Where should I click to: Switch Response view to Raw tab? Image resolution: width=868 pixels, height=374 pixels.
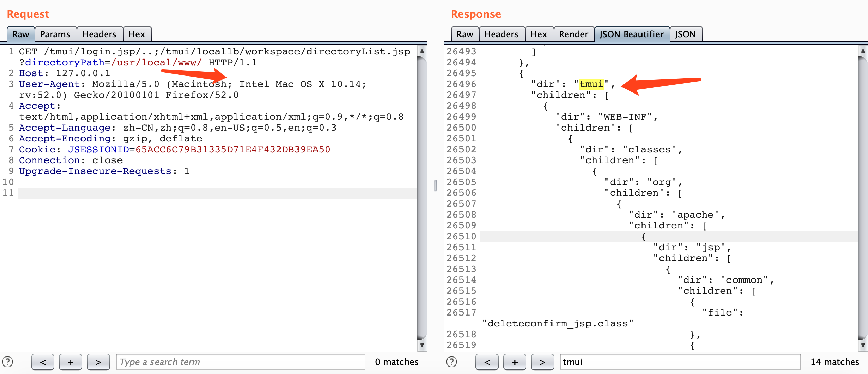pos(465,34)
